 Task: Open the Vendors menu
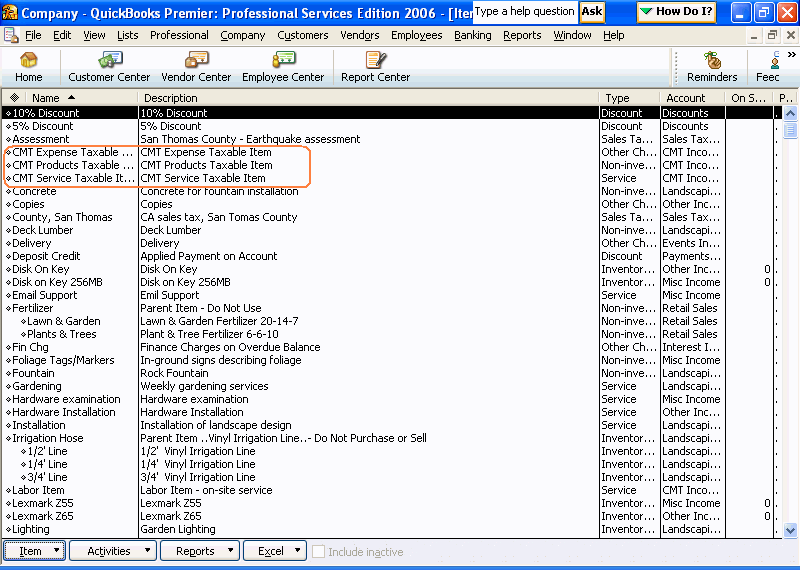(x=360, y=35)
